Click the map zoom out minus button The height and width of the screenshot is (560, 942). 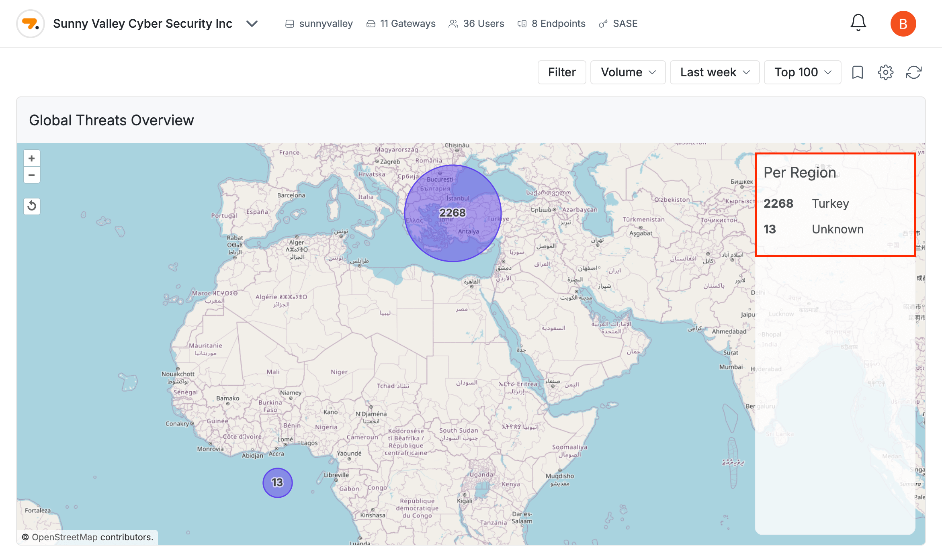[x=32, y=175]
